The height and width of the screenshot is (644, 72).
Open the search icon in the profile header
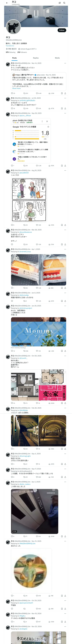click(x=64, y=3)
